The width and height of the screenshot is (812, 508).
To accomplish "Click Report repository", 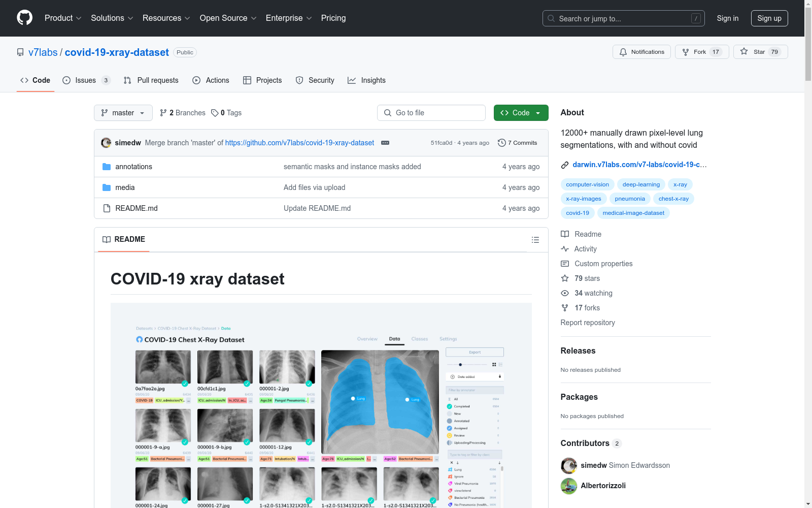I will (588, 323).
